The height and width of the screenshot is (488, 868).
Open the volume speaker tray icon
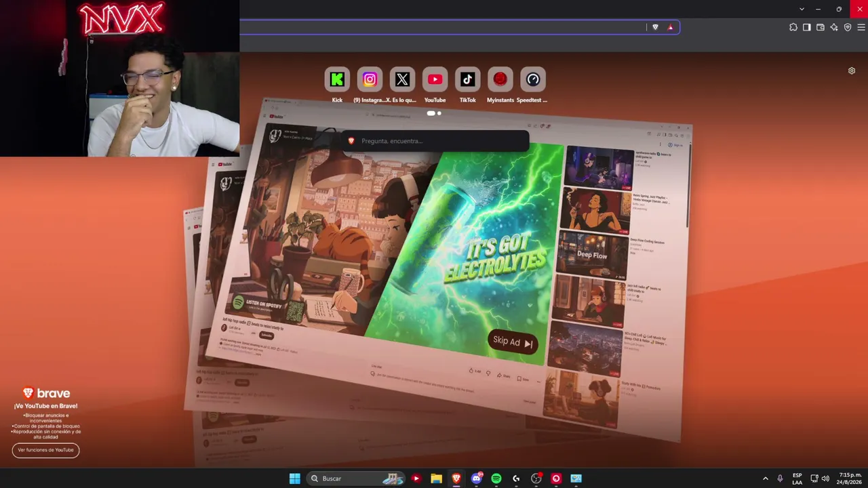point(825,479)
